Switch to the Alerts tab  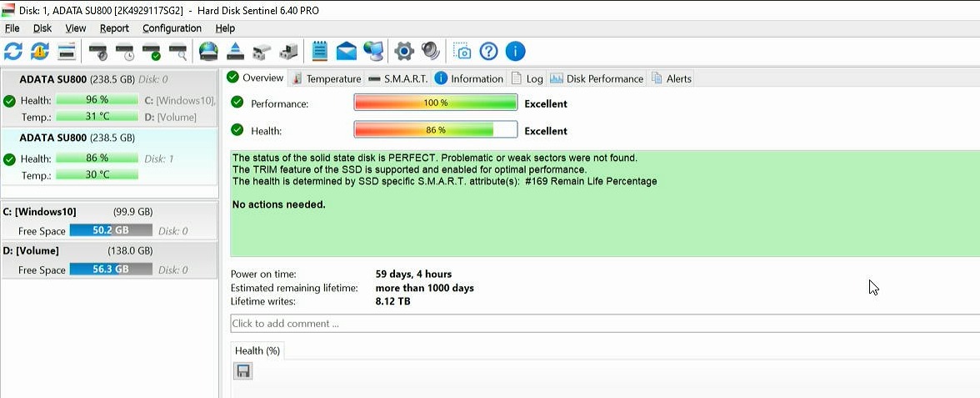672,78
